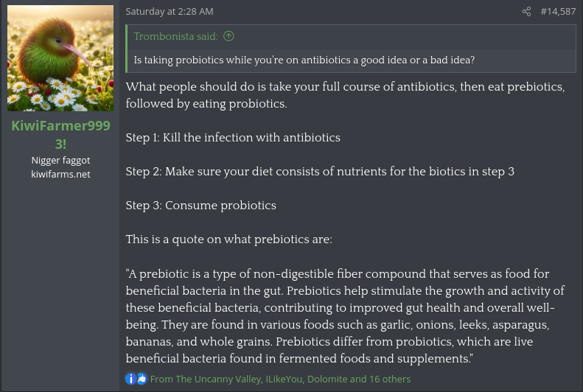Open the KiwiFarmer9993! user profile name
Image resolution: width=583 pixels, height=392 pixels.
click(60, 135)
